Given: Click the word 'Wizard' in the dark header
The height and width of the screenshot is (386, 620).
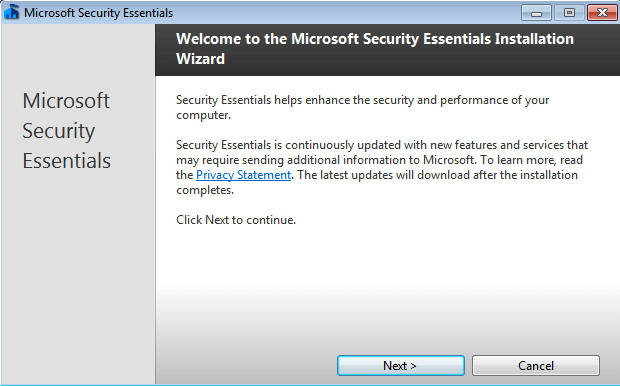Looking at the screenshot, I should pyautogui.click(x=200, y=59).
